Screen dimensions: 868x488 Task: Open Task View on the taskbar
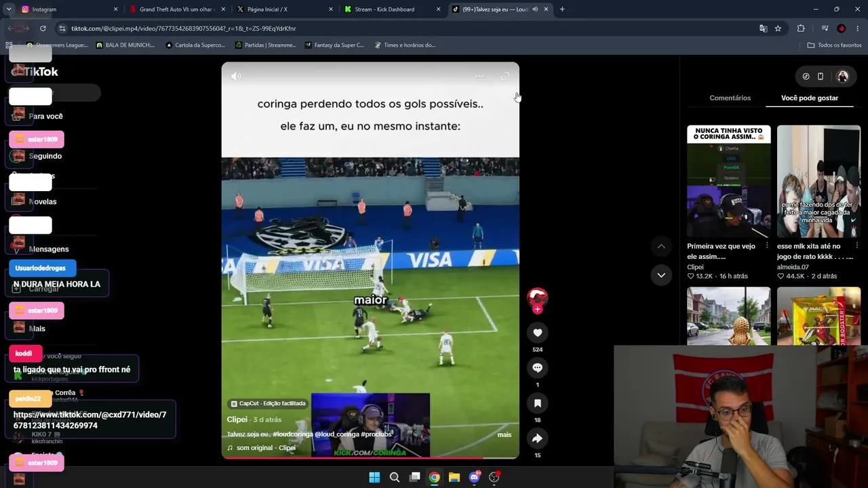click(414, 477)
